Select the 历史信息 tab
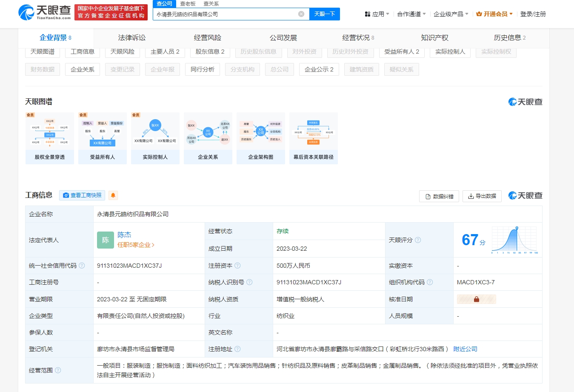 click(x=510, y=38)
